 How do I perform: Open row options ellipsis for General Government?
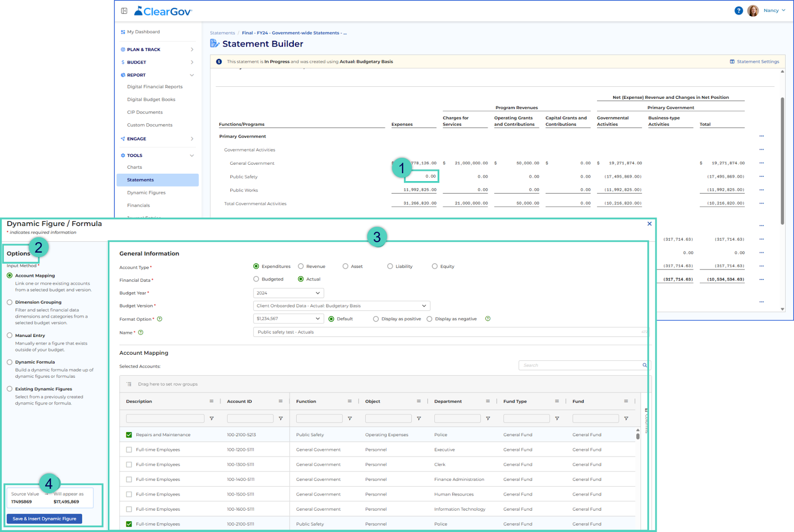[x=762, y=163]
